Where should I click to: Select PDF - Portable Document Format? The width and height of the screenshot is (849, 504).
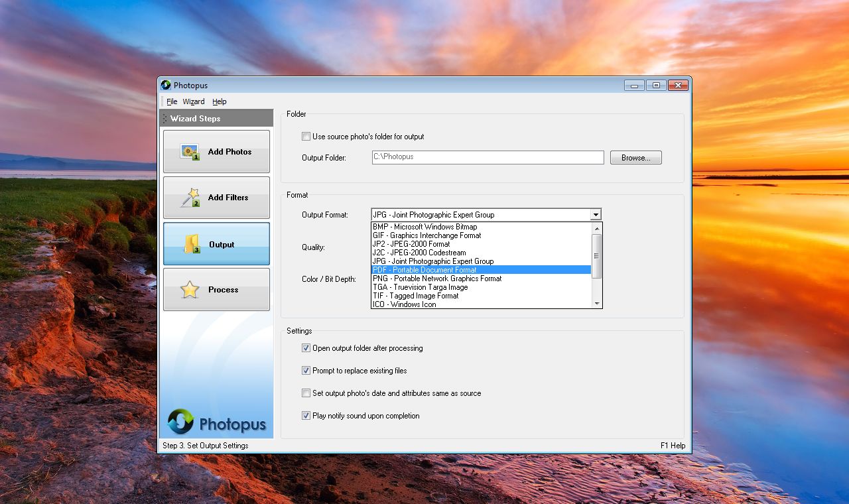tap(481, 270)
